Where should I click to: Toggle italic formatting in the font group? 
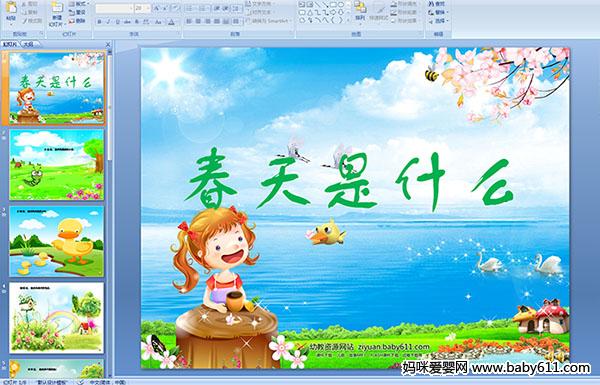click(x=108, y=22)
